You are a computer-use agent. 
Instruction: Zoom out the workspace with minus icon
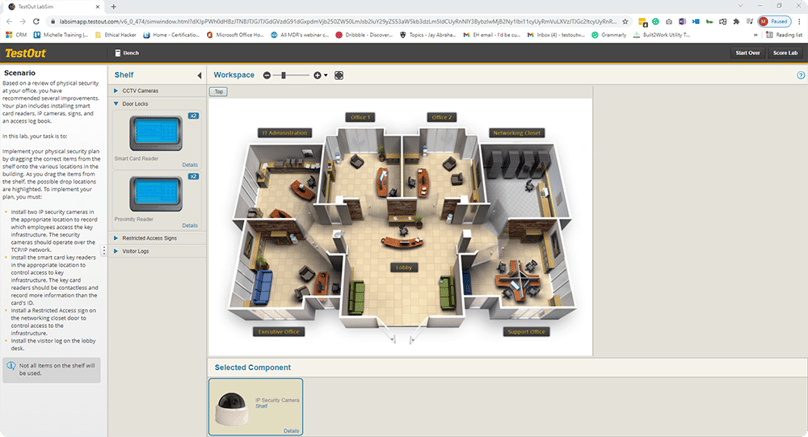[266, 75]
